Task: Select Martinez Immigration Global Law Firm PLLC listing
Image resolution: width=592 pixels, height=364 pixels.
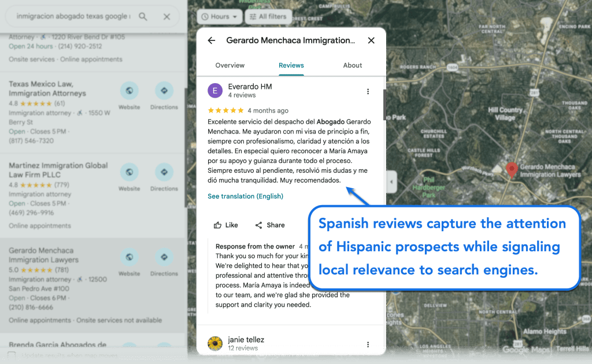Action: [58, 170]
